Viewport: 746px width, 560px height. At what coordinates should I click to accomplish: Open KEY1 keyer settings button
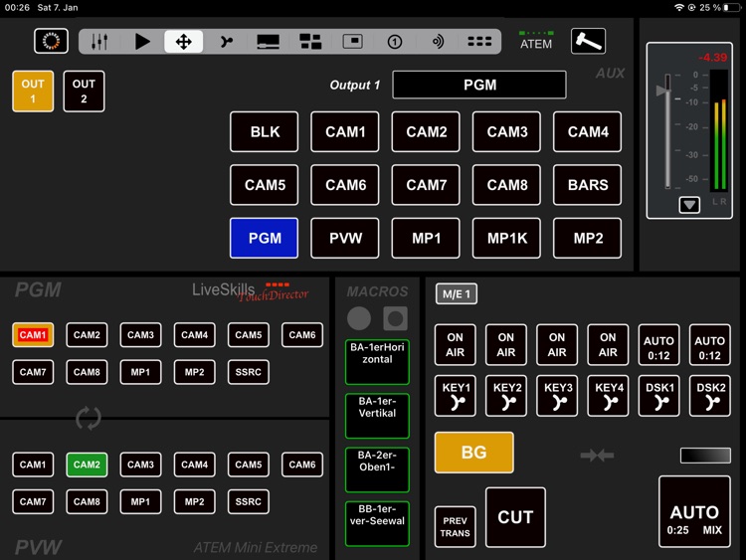point(456,396)
